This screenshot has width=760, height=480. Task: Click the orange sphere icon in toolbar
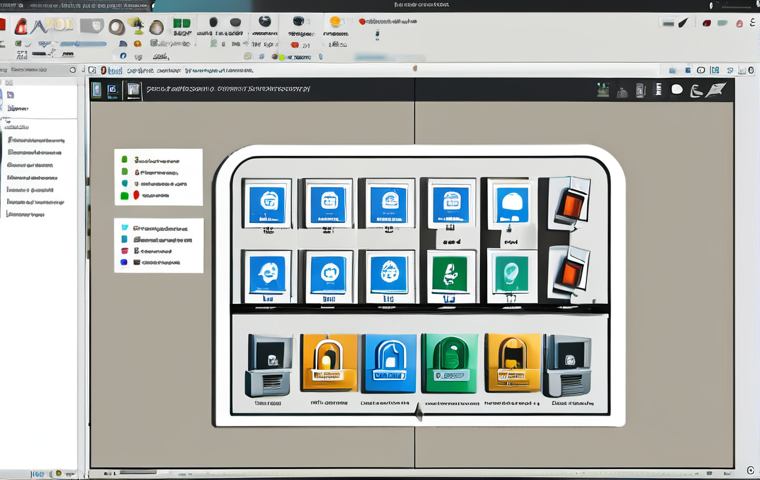point(335,22)
